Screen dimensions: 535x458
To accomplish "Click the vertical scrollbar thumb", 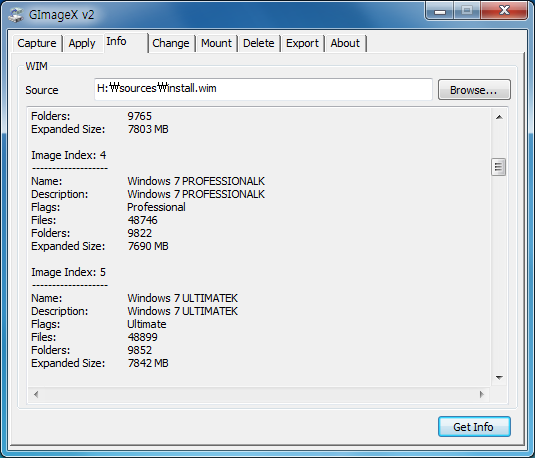I will [x=498, y=167].
